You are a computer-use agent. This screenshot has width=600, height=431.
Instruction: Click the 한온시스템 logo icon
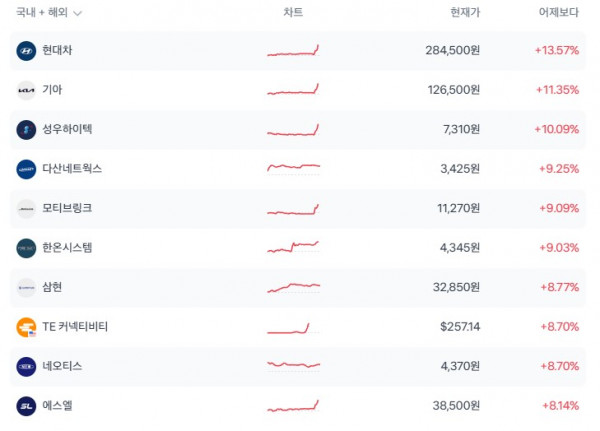coord(26,248)
